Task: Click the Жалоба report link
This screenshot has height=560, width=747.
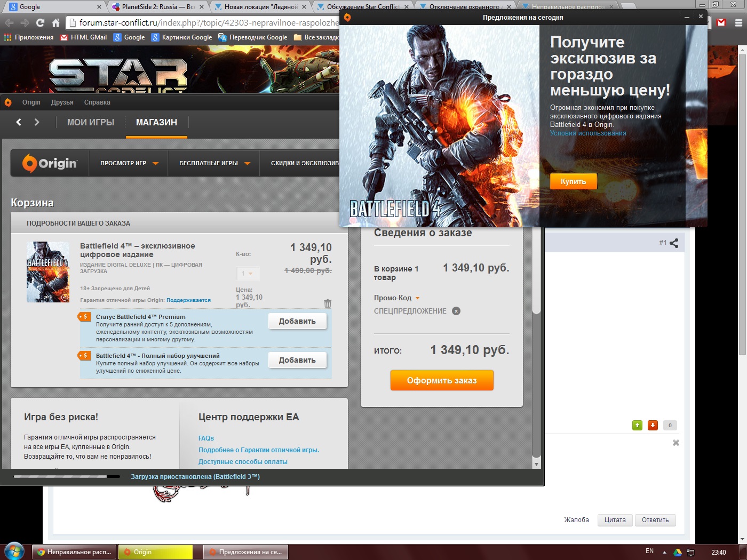Action: pos(576,520)
